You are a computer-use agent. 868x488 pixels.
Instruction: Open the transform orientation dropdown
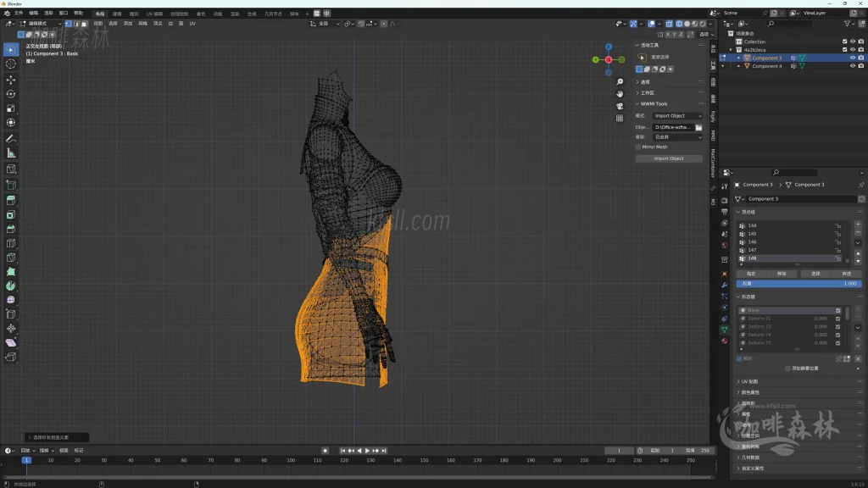325,24
